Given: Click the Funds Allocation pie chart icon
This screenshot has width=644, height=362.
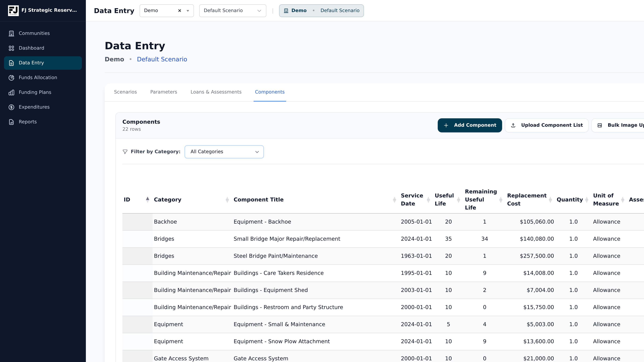Looking at the screenshot, I should click(x=12, y=78).
